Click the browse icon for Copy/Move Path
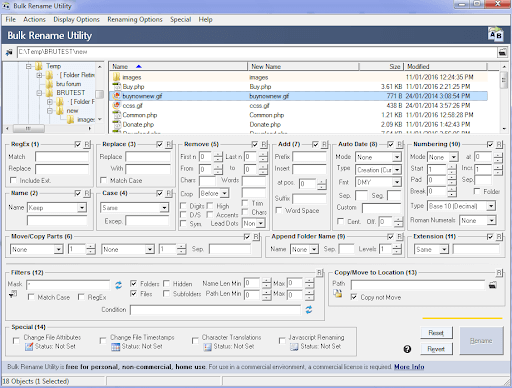The width and height of the screenshot is (512, 388). pos(493,285)
